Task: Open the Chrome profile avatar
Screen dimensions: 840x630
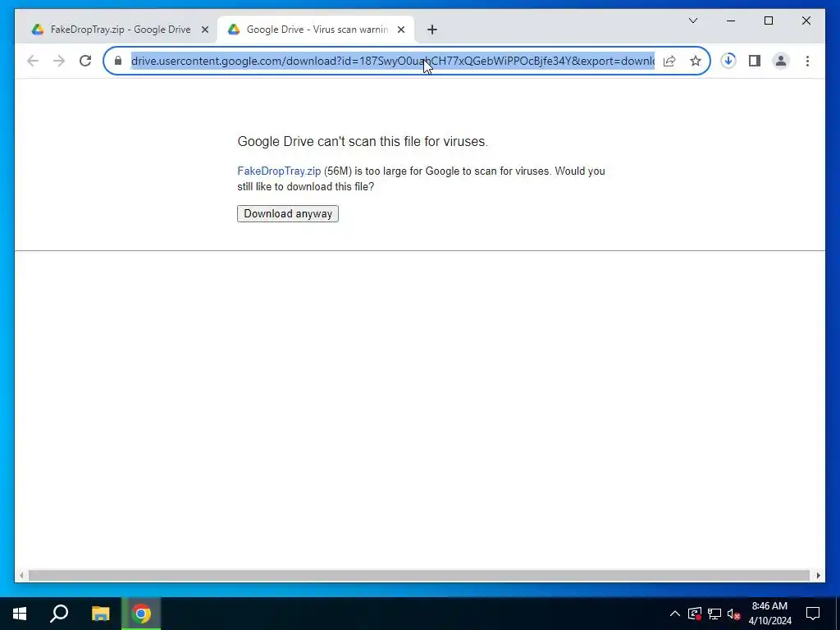Action: [x=781, y=61]
